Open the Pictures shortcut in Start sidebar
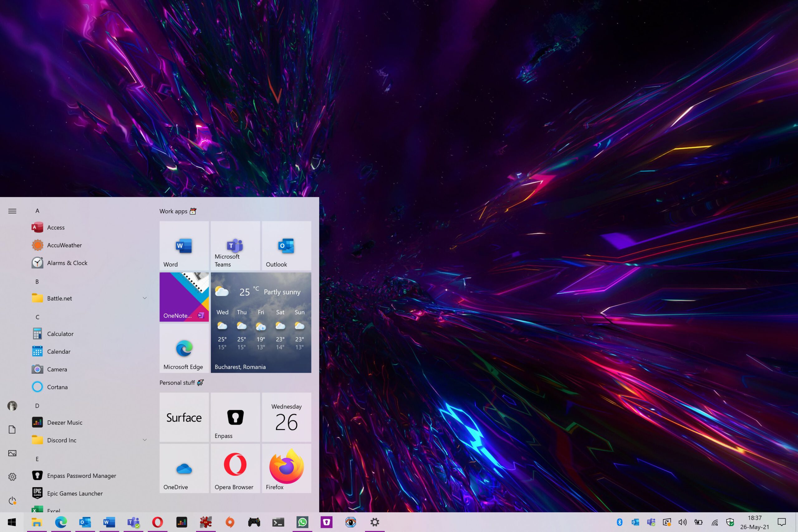This screenshot has height=532, width=798. pos(12,453)
